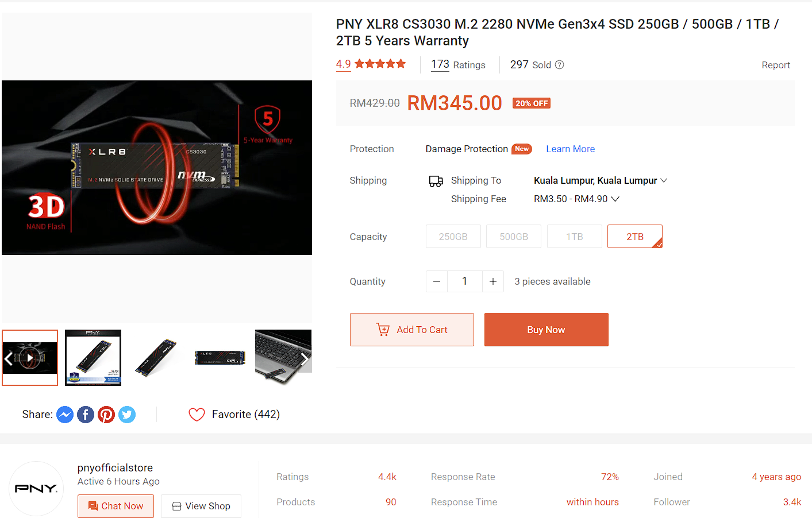Select the 250GB capacity option

453,237
